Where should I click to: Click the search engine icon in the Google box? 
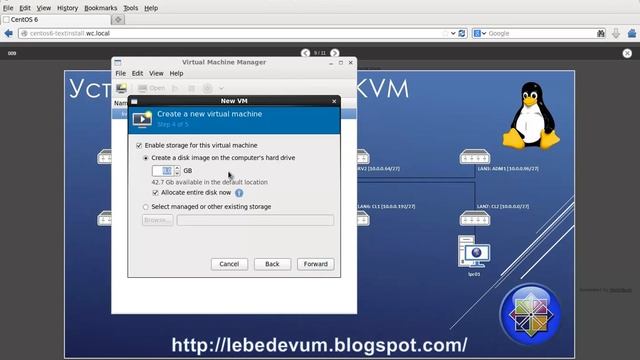coord(477,33)
